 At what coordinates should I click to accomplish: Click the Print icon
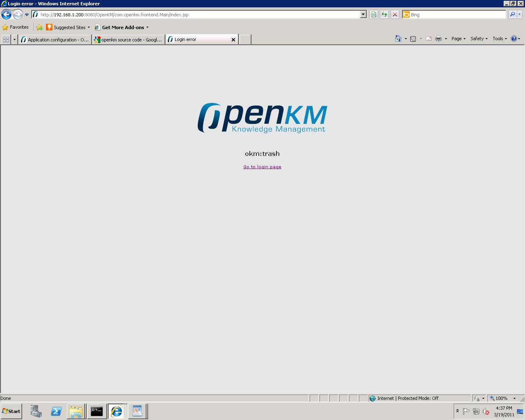point(438,39)
